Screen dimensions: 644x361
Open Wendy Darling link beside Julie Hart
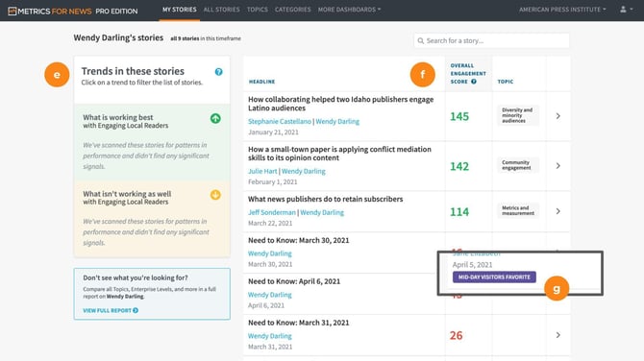click(304, 171)
